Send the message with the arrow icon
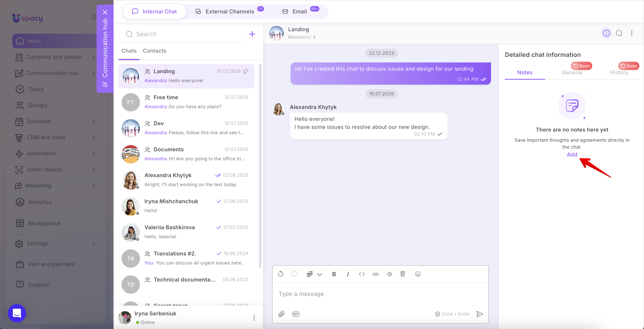Viewport: 644px width, 329px height. pos(480,314)
